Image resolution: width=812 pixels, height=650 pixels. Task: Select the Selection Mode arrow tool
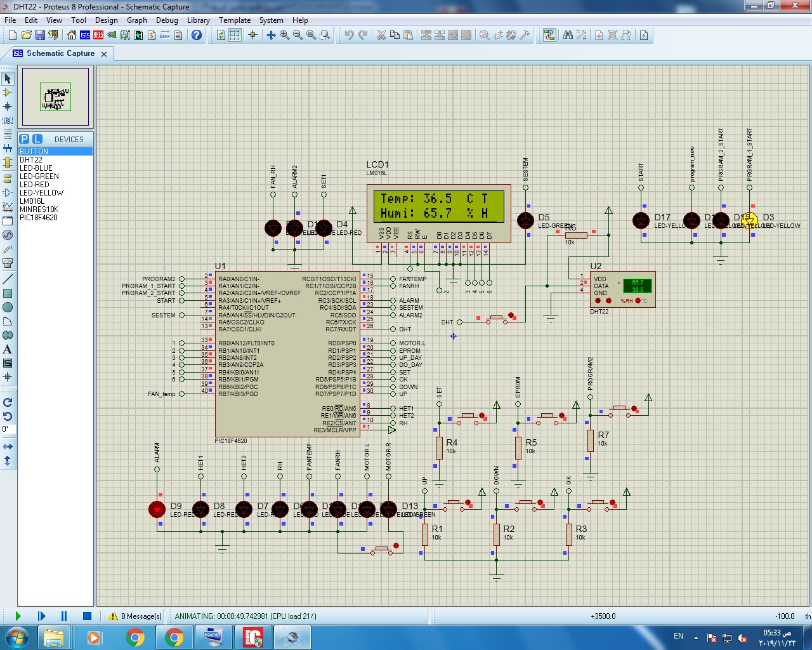pos(8,79)
